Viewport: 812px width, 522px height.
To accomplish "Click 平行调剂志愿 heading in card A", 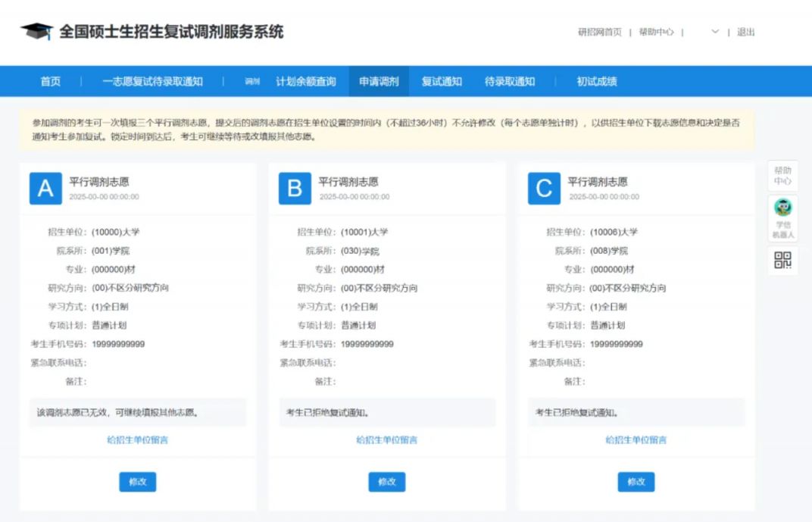I will [x=99, y=182].
